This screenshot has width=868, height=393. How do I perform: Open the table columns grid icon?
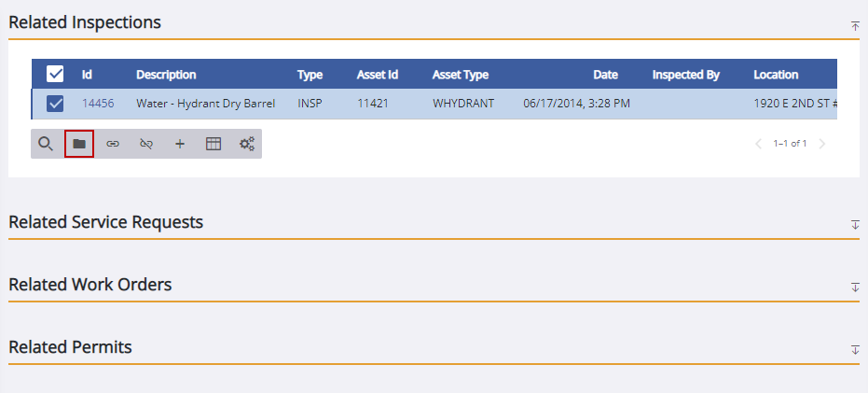(x=214, y=144)
